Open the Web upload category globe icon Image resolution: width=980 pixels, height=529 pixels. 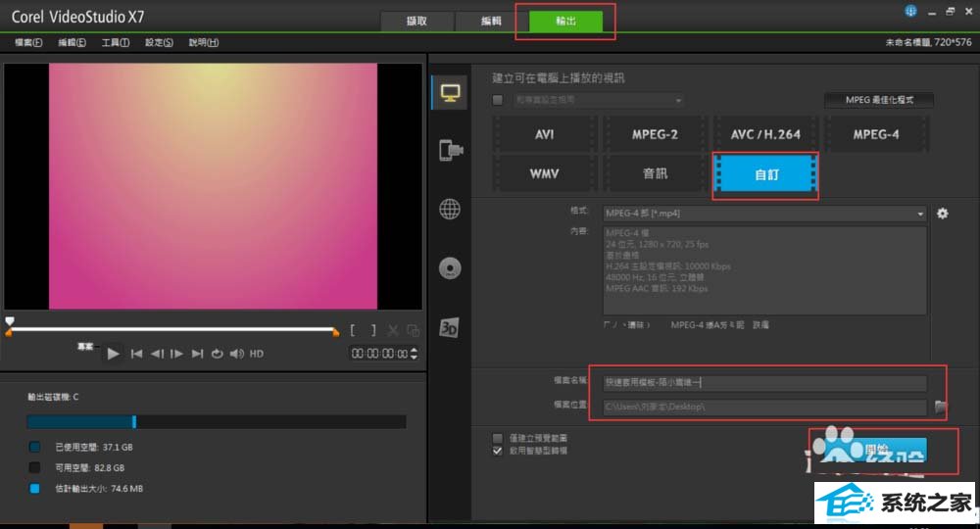(451, 209)
